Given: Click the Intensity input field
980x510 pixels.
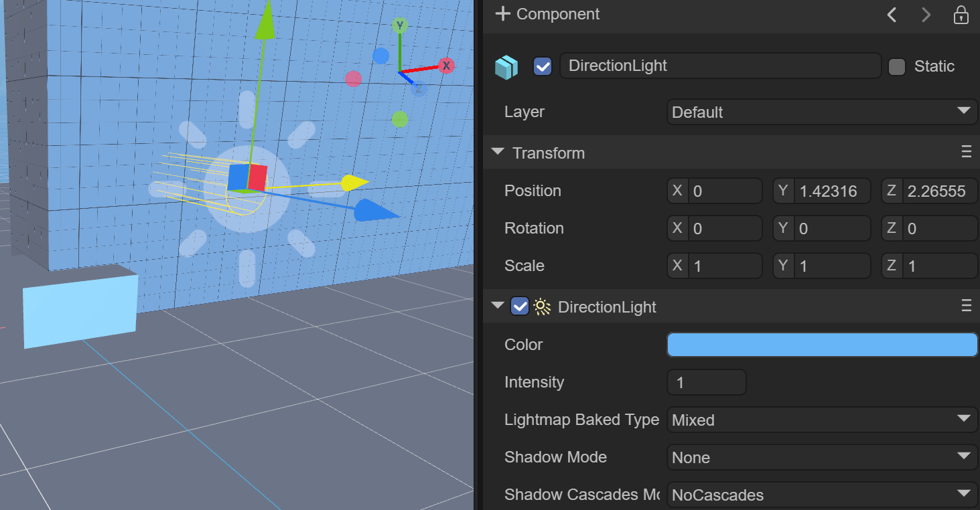Looking at the screenshot, I should coord(707,382).
